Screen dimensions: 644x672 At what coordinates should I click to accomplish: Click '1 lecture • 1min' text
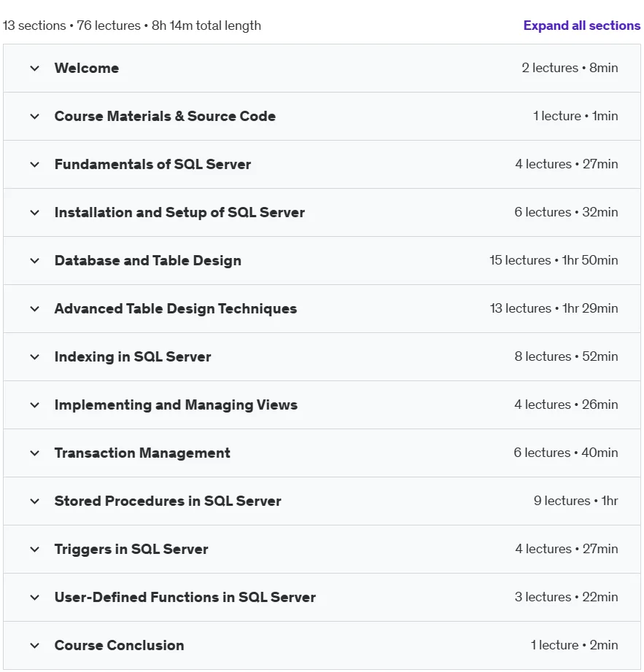click(x=575, y=116)
